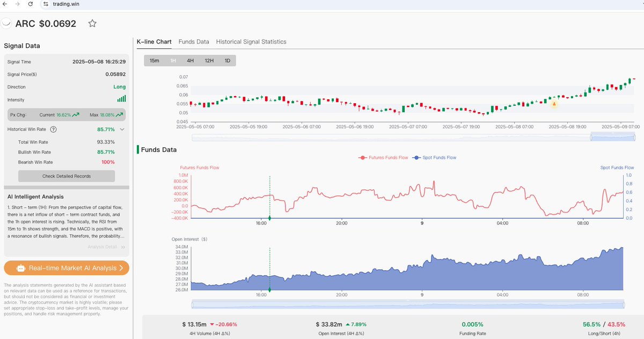Toggle Spot Funds Flow legend series
The width and height of the screenshot is (644, 339).
pyautogui.click(x=435, y=157)
